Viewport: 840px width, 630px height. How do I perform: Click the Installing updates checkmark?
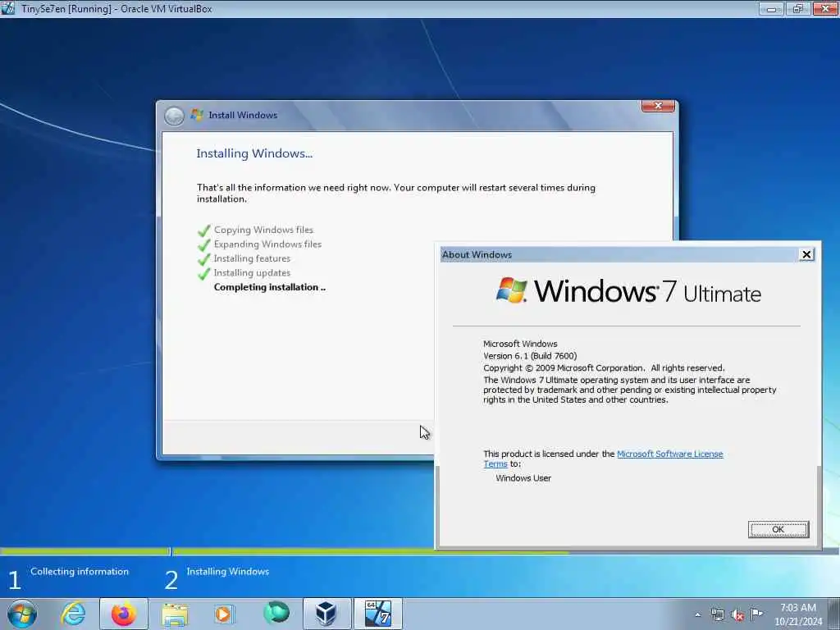(x=203, y=274)
